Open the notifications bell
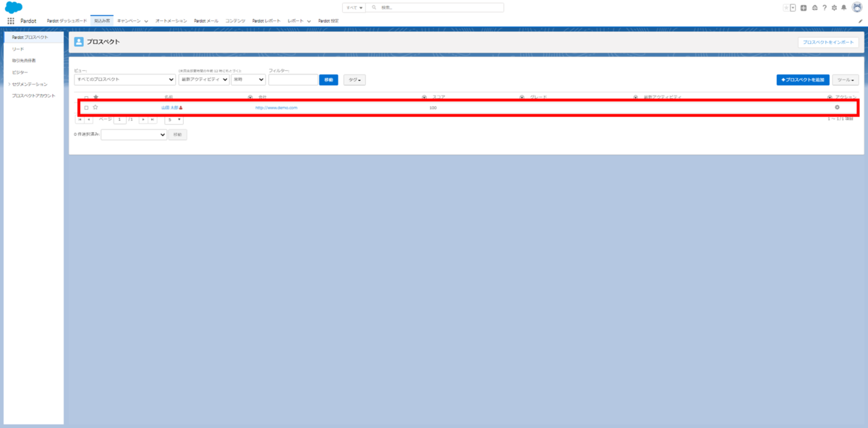 [x=843, y=7]
